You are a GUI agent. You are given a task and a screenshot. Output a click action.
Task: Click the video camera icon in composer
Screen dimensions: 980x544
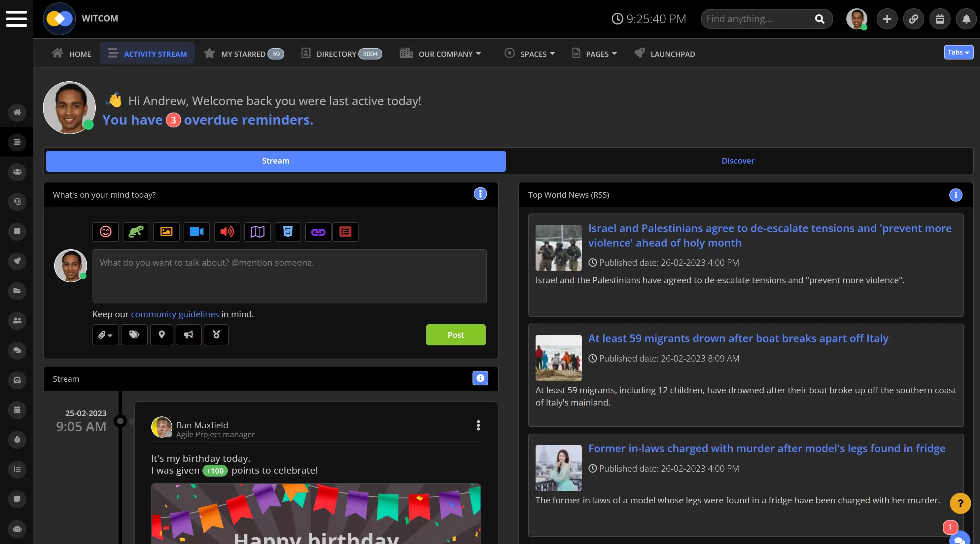point(197,231)
